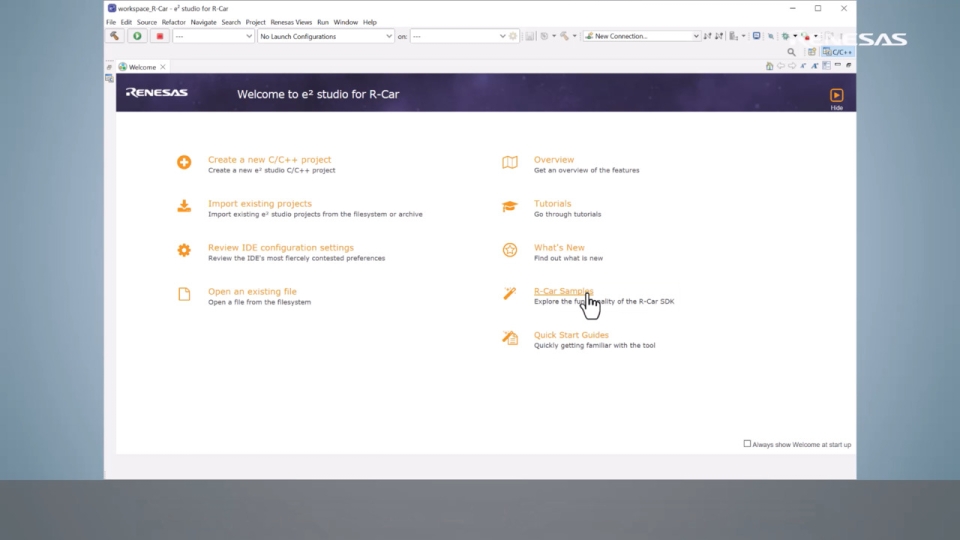Click the welcome page Home icon
Viewport: 960px width, 540px height.
(769, 67)
